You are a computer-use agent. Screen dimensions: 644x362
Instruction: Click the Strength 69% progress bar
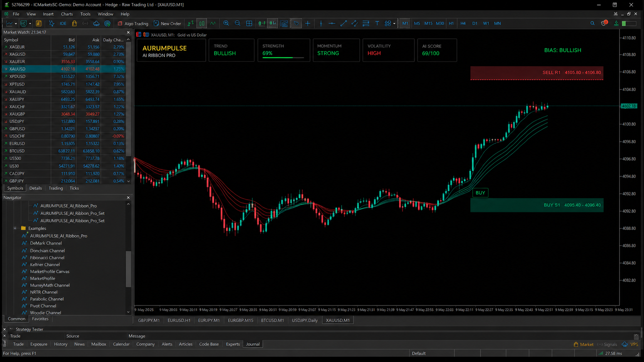tap(283, 58)
